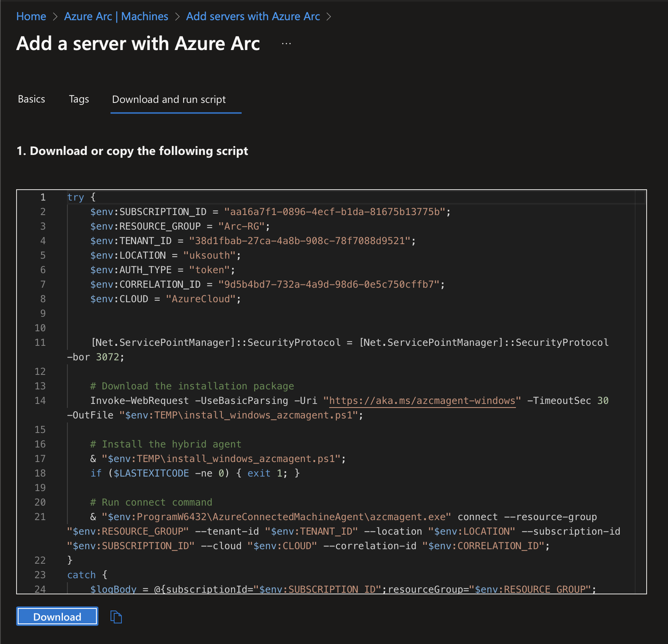The image size is (668, 644).
Task: Click the TENANT_ID GUID value string
Action: tap(300, 241)
